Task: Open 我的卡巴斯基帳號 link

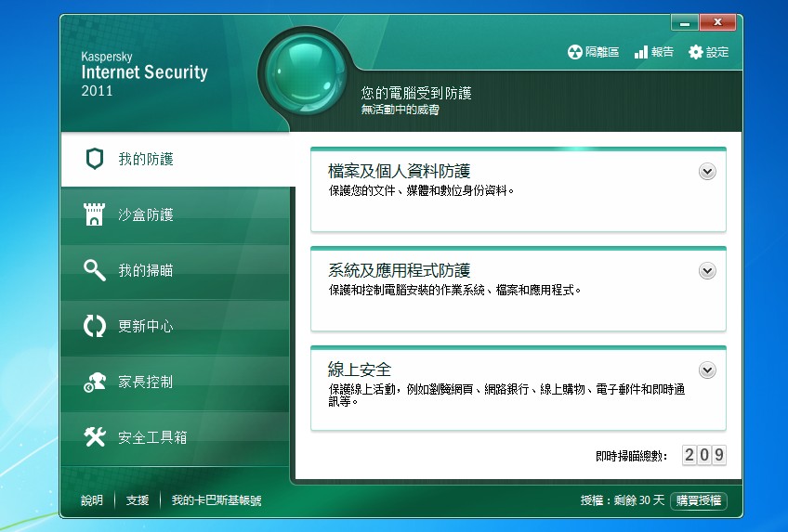Action: 217,500
